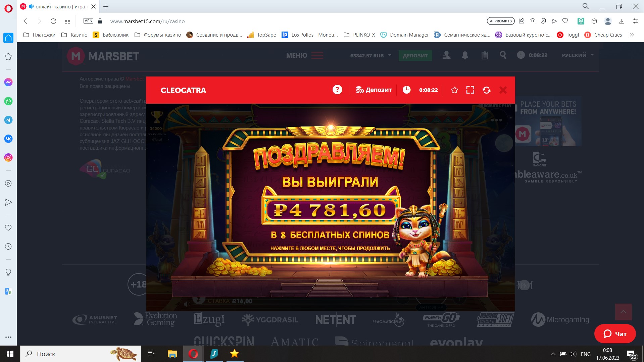644x362 pixels.
Task: Add page to bookmarks via heart icon
Action: click(565, 21)
